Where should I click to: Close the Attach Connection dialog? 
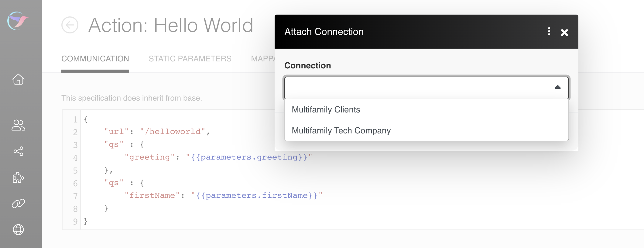point(564,32)
